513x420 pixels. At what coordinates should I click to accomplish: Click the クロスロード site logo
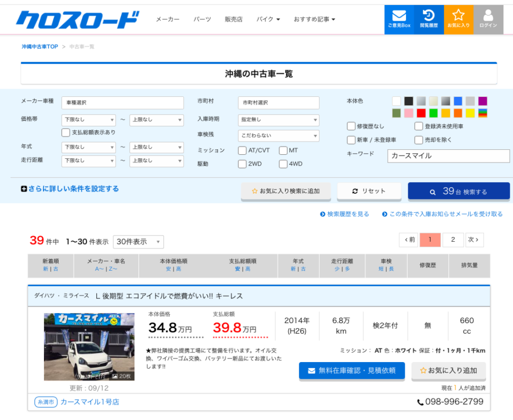77,19
